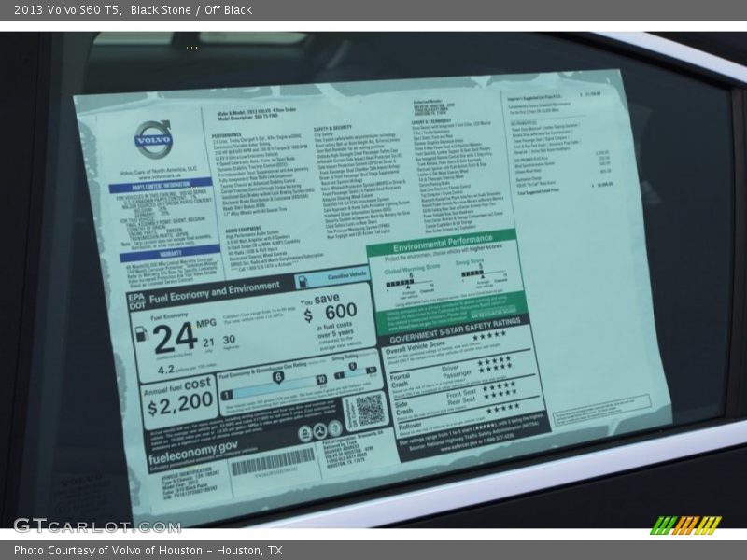Click the striped color logo in the bottom corner
Screen dimensions: 747x560
click(685, 525)
